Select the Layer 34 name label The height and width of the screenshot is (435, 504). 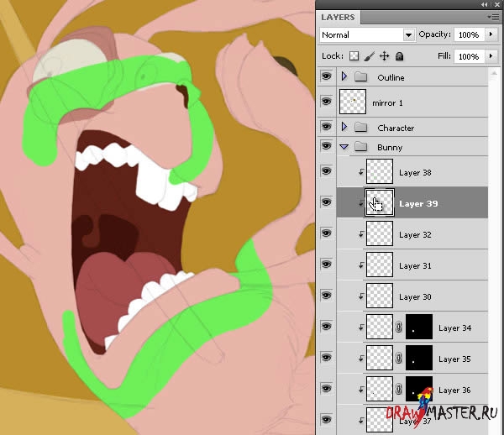[x=454, y=328]
